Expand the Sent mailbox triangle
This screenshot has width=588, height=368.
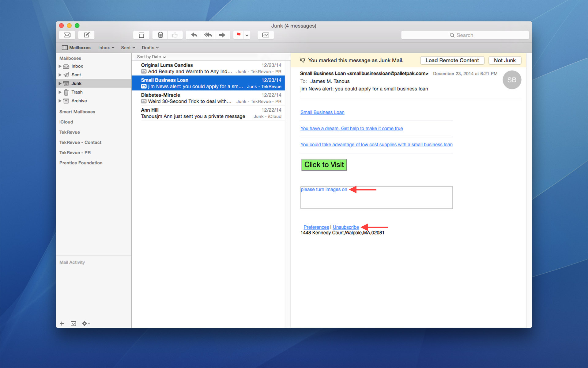[60, 75]
